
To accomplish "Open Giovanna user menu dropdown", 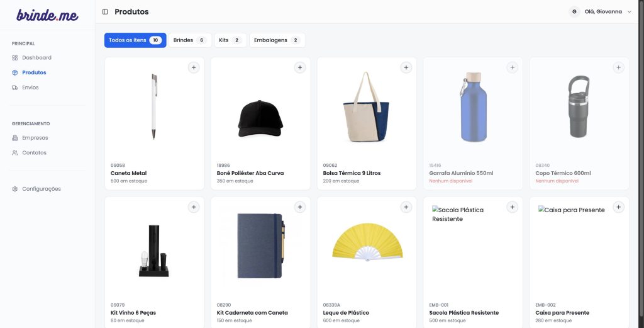I will [601, 12].
